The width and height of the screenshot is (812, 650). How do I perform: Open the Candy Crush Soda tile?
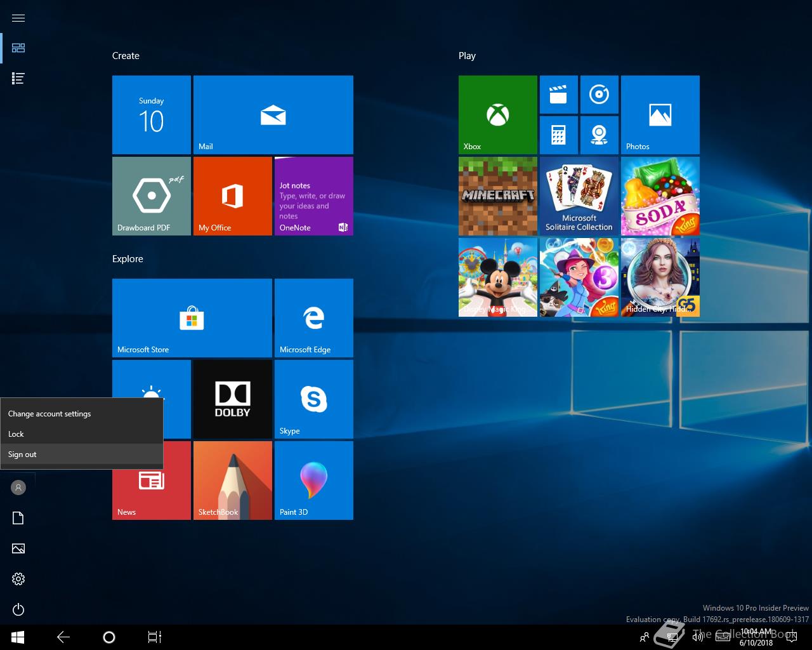(660, 196)
